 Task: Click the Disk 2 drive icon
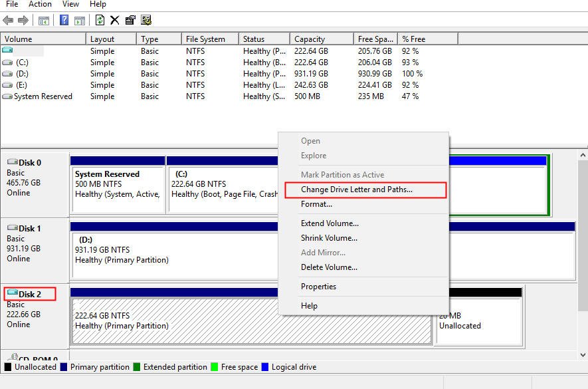[13, 293]
